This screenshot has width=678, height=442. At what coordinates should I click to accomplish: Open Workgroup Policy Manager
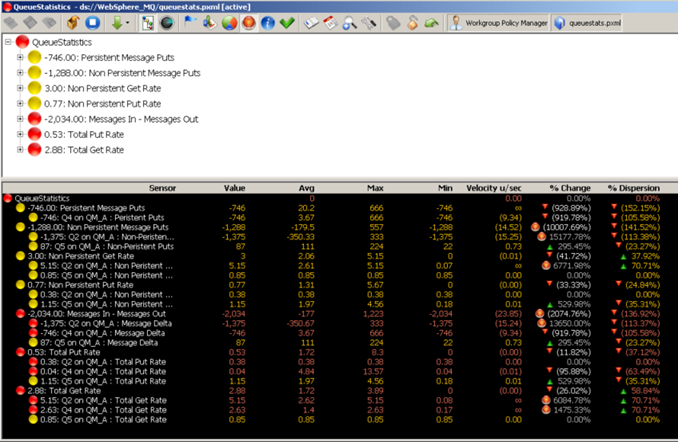point(498,23)
